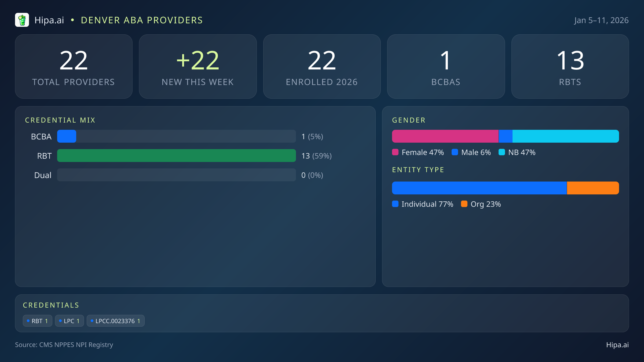Click the RBT 1 credential chip
Screen dimensions: 644x362
(x=37, y=321)
